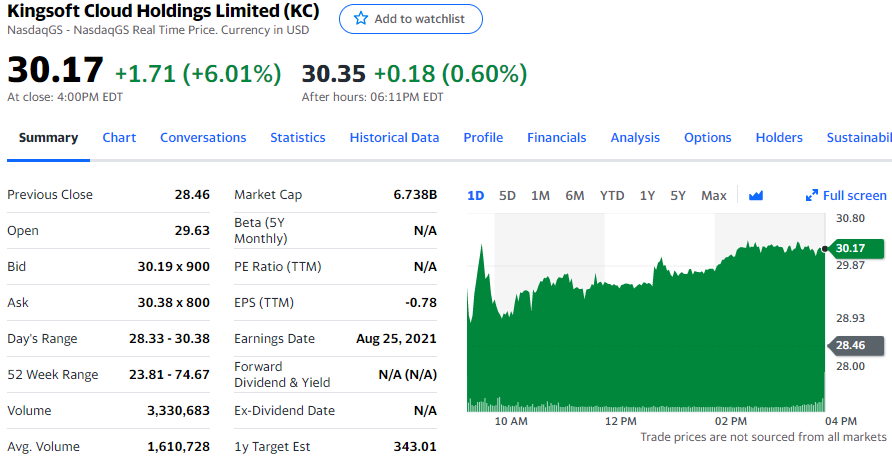Screen dimensions: 892x460
Task: Switch to the Holders tab
Action: [779, 138]
